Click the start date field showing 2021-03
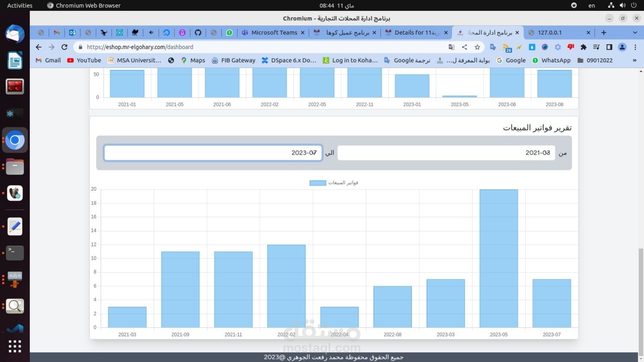Viewport: 644px width, 362px height. coord(446,153)
